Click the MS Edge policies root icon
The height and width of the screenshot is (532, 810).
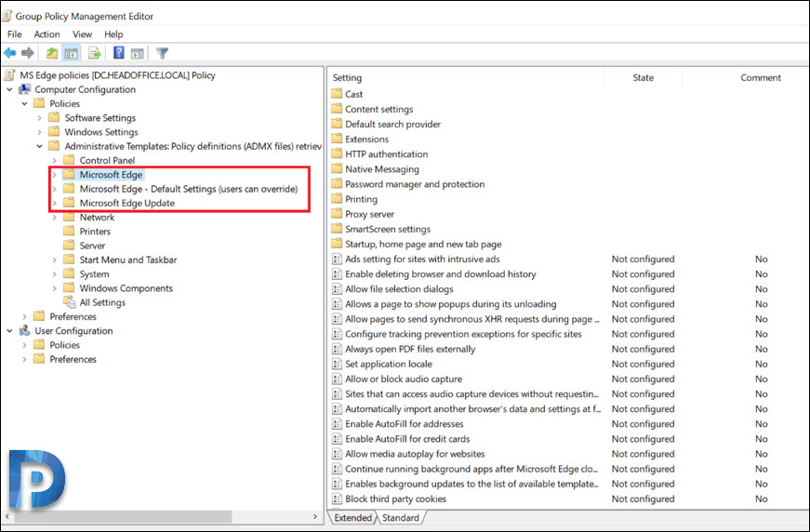(9, 75)
